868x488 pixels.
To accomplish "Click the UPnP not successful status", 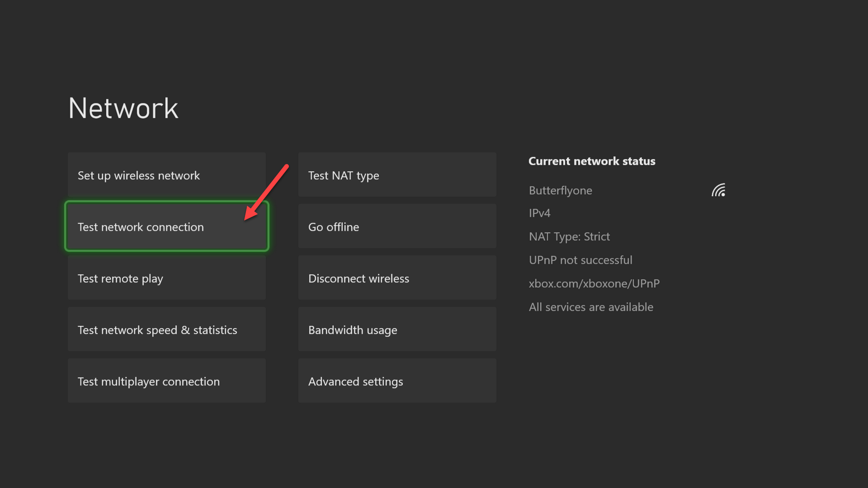I will click(580, 260).
